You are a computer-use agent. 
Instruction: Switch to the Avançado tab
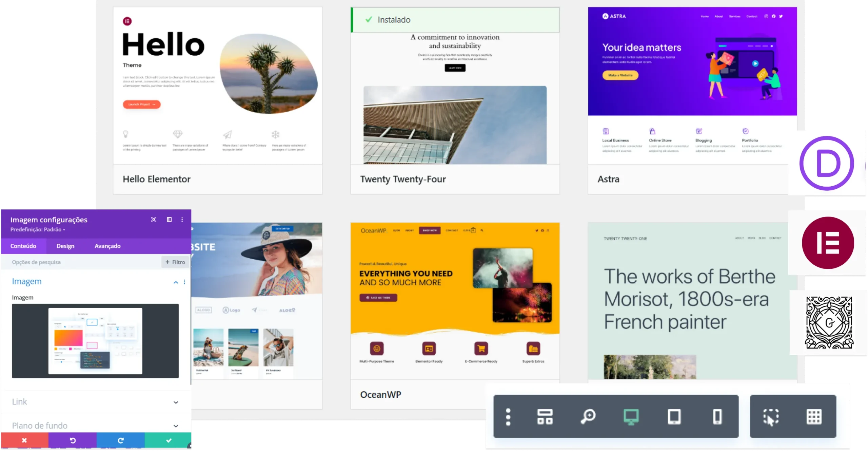(x=107, y=246)
